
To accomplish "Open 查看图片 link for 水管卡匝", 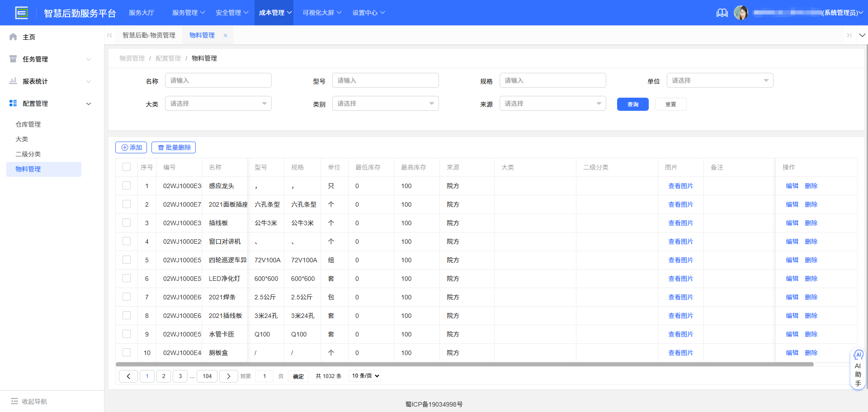I will click(x=680, y=334).
